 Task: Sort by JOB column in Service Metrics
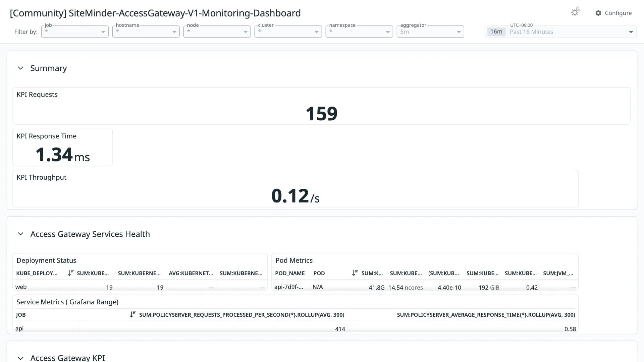[21, 315]
